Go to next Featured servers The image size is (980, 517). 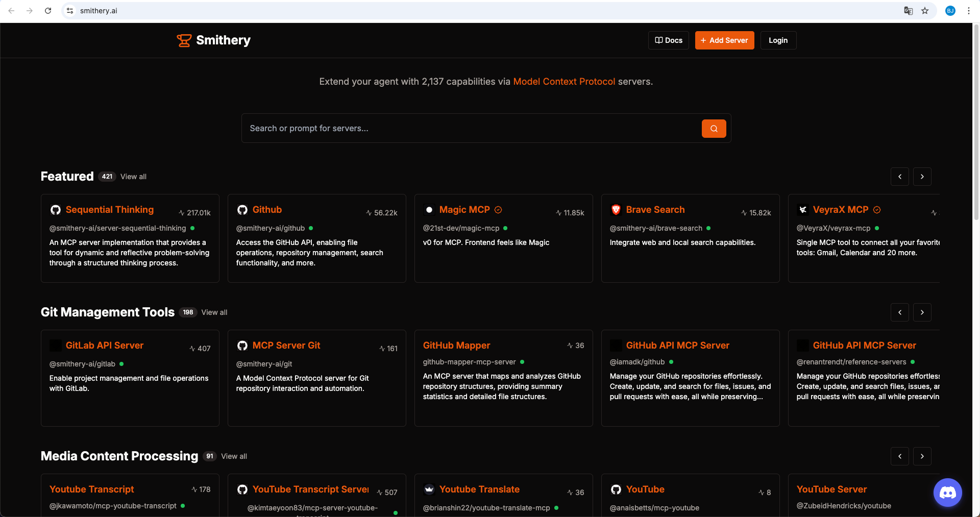(922, 177)
